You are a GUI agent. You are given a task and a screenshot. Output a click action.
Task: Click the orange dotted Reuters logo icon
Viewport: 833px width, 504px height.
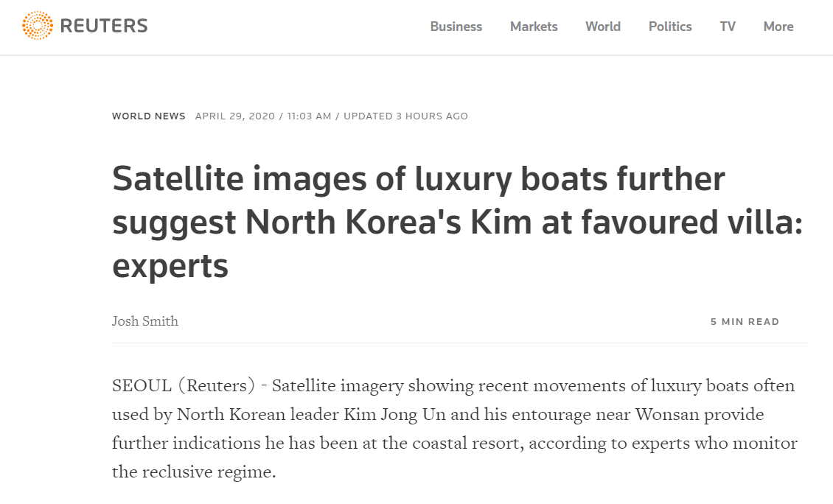pos(38,26)
